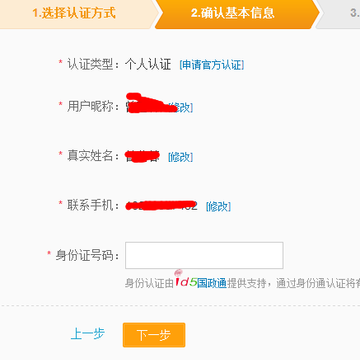
Task: Click 修改 next to 联系手机
Action: (218, 206)
